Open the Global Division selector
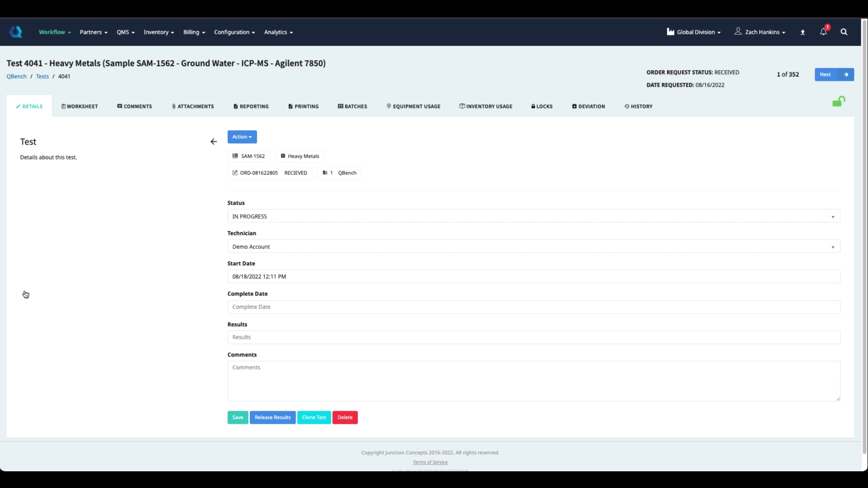Viewport: 868px width, 488px height. click(693, 32)
